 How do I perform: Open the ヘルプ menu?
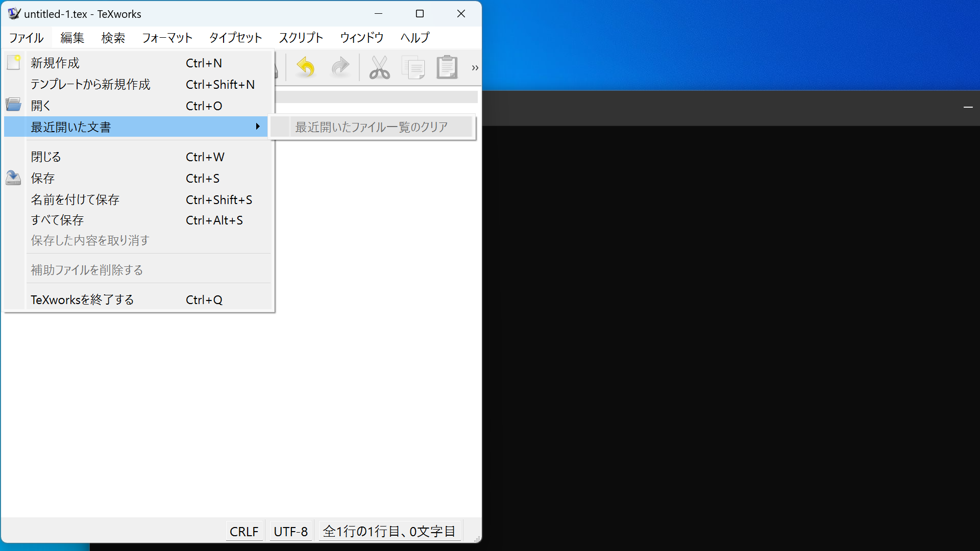pyautogui.click(x=414, y=38)
